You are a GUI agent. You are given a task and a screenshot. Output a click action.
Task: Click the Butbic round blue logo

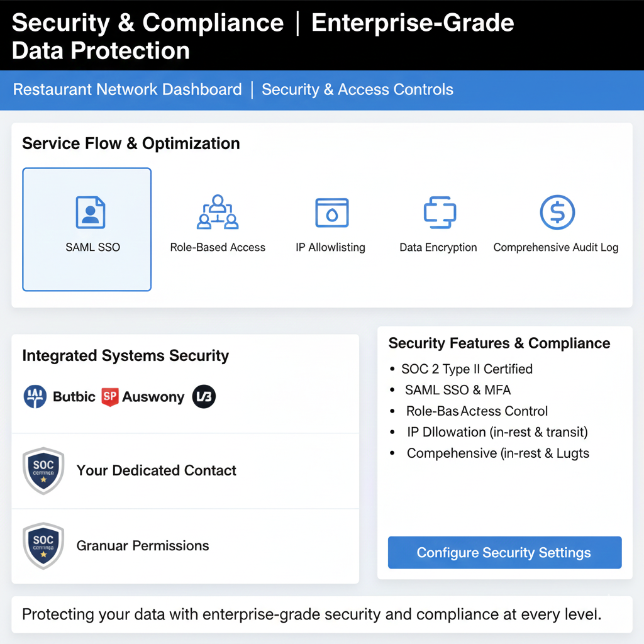coord(35,396)
